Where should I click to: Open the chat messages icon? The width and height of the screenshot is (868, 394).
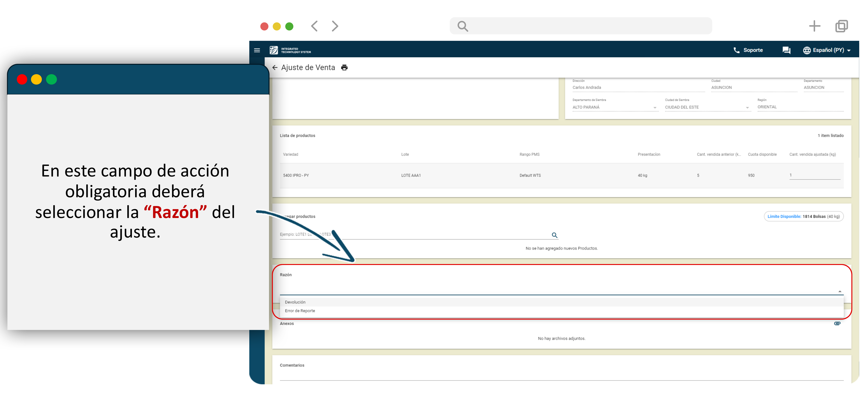[x=786, y=50]
